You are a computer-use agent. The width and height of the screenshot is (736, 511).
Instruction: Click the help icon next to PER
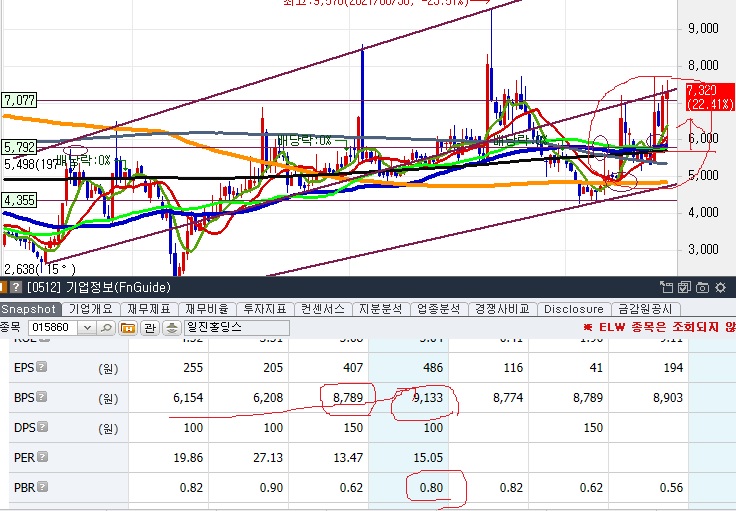click(x=43, y=457)
